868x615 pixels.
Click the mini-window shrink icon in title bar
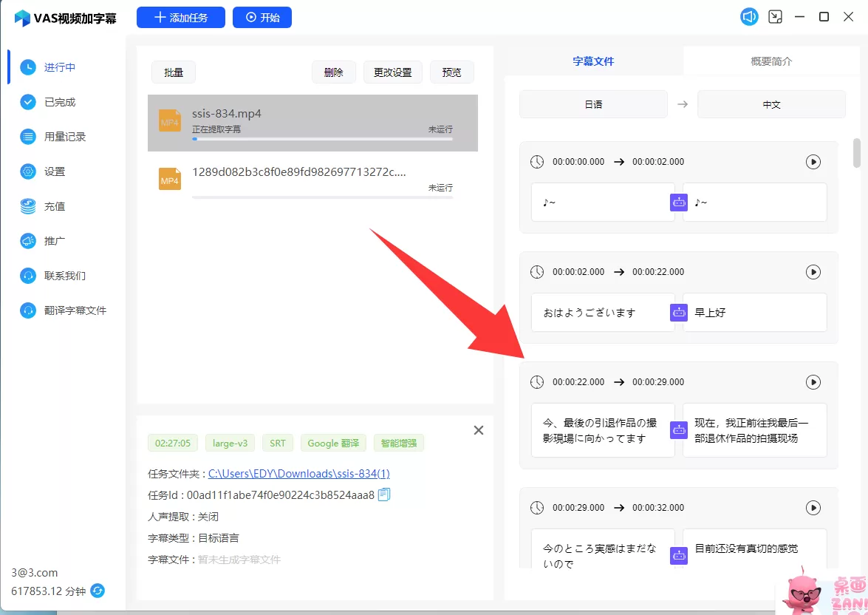point(775,17)
